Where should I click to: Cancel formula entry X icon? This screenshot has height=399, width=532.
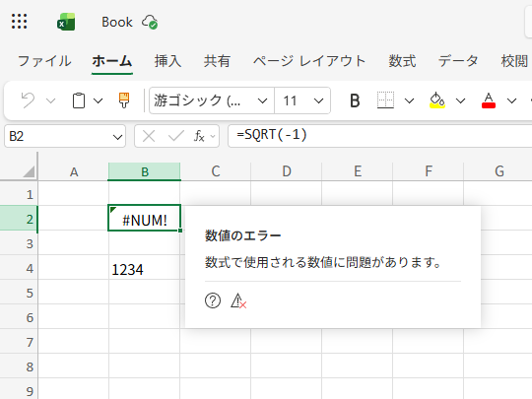(x=149, y=136)
